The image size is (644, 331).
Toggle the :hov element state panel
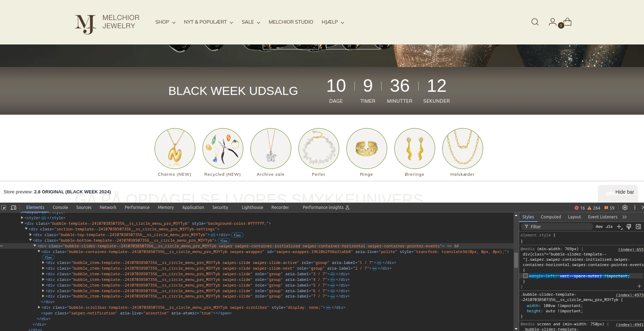tap(599, 227)
